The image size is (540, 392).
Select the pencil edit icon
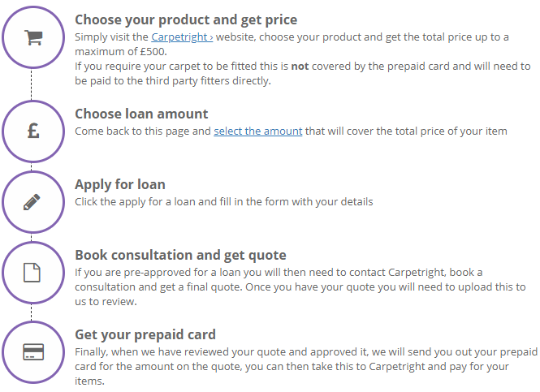point(32,202)
